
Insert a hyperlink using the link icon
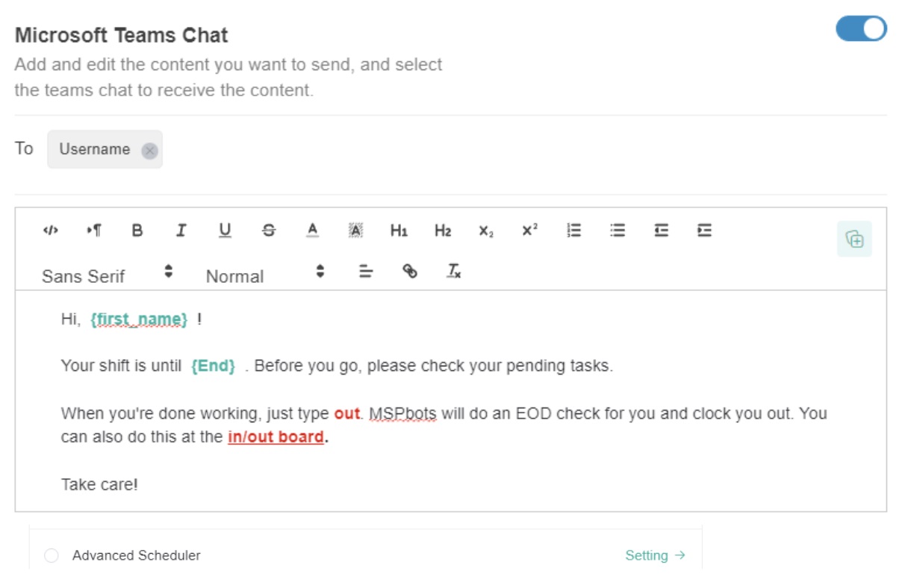(x=410, y=272)
